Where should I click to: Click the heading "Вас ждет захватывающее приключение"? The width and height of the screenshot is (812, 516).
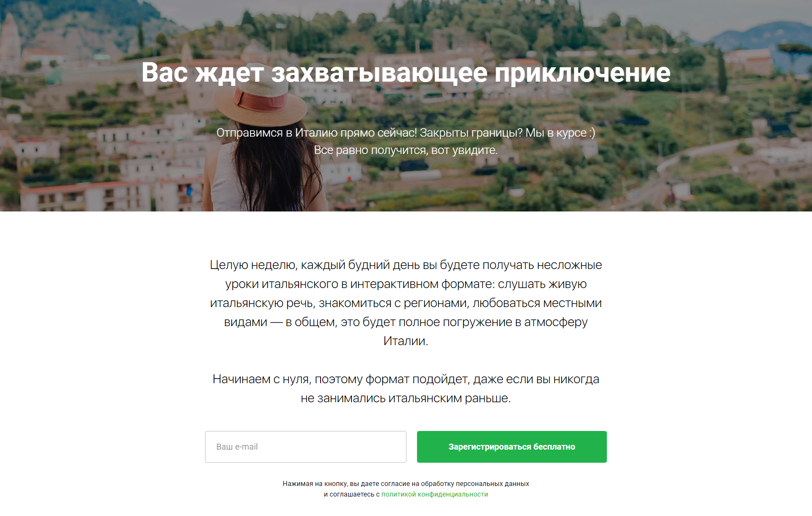pyautogui.click(x=406, y=72)
